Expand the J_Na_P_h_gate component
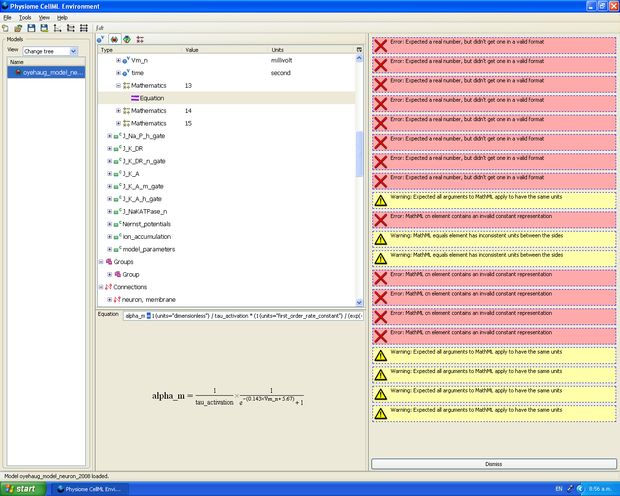The width and height of the screenshot is (620, 496). 110,136
